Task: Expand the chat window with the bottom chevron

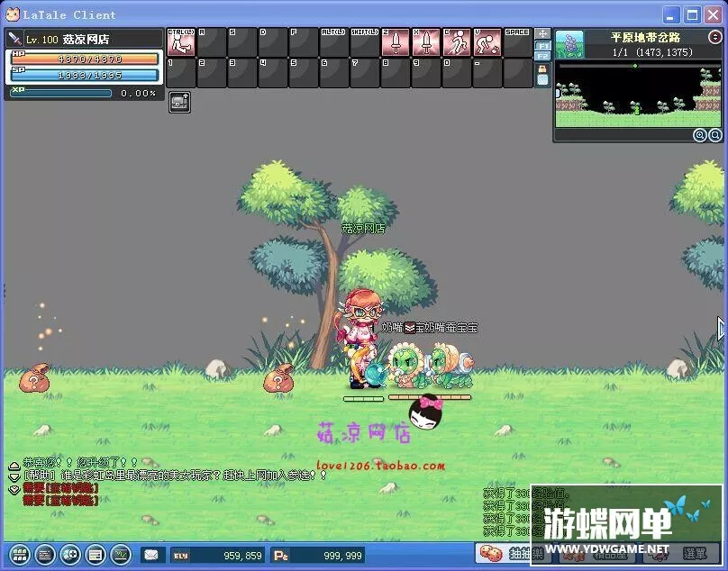Action: [x=14, y=489]
